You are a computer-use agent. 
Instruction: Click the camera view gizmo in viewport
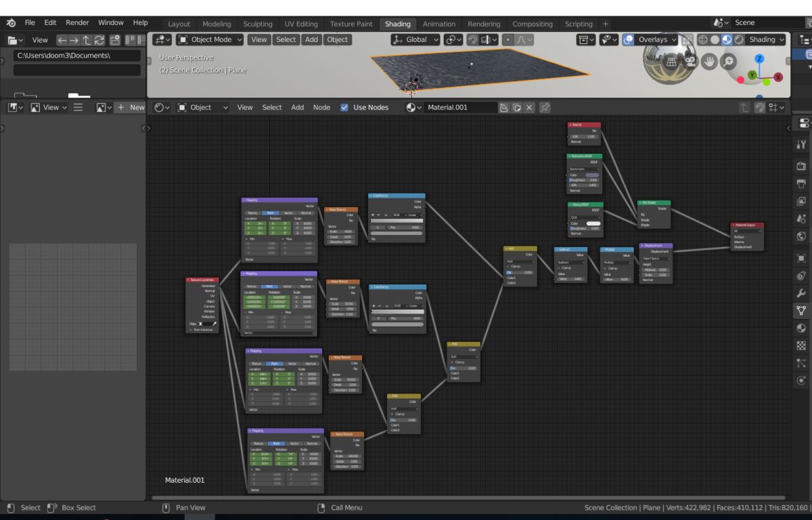pos(690,62)
